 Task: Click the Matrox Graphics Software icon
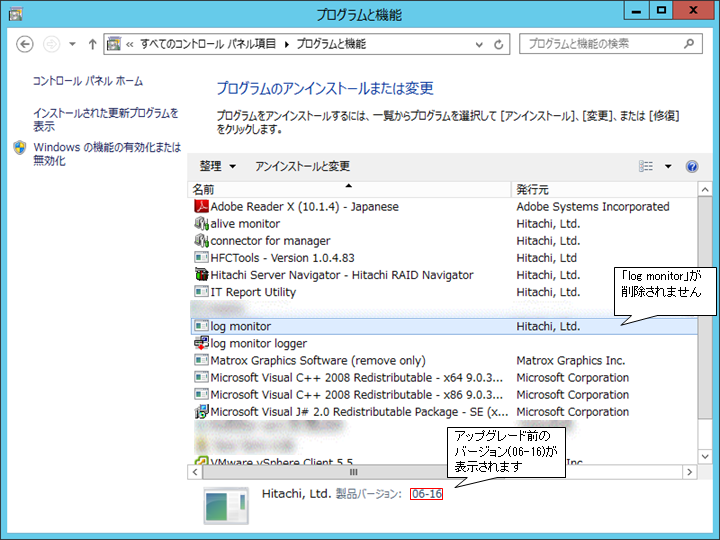click(201, 360)
